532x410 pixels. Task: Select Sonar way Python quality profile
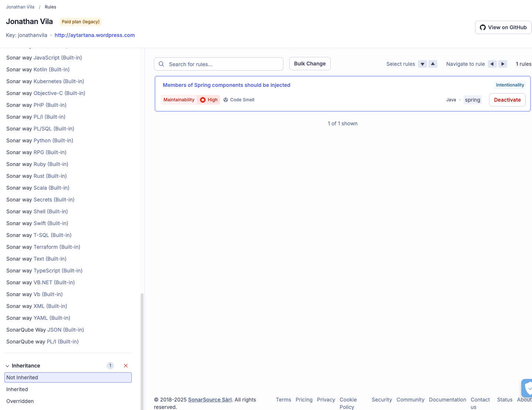40,140
